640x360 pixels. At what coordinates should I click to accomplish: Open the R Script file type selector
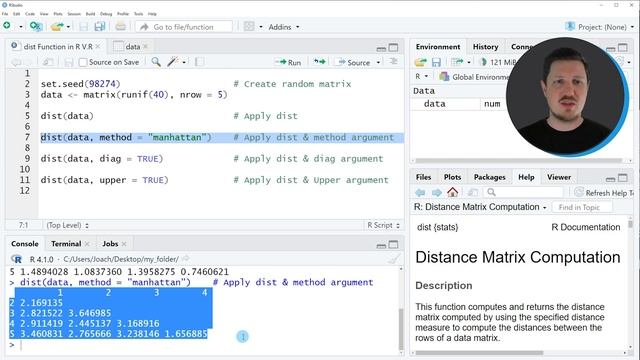tap(383, 225)
